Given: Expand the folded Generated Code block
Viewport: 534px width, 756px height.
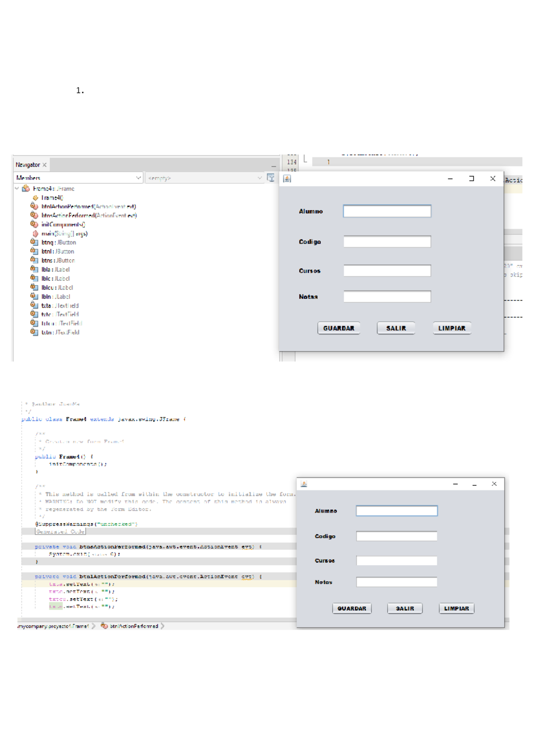Looking at the screenshot, I should tap(60, 532).
